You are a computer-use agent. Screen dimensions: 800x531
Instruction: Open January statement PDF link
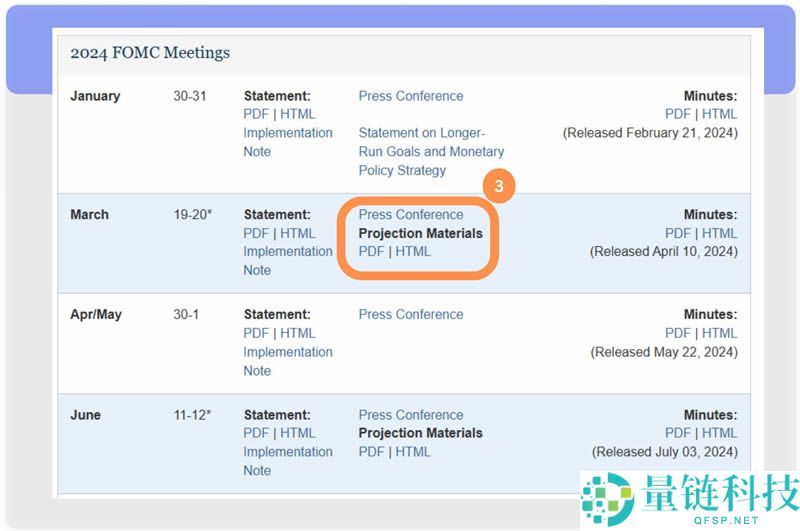coord(256,114)
